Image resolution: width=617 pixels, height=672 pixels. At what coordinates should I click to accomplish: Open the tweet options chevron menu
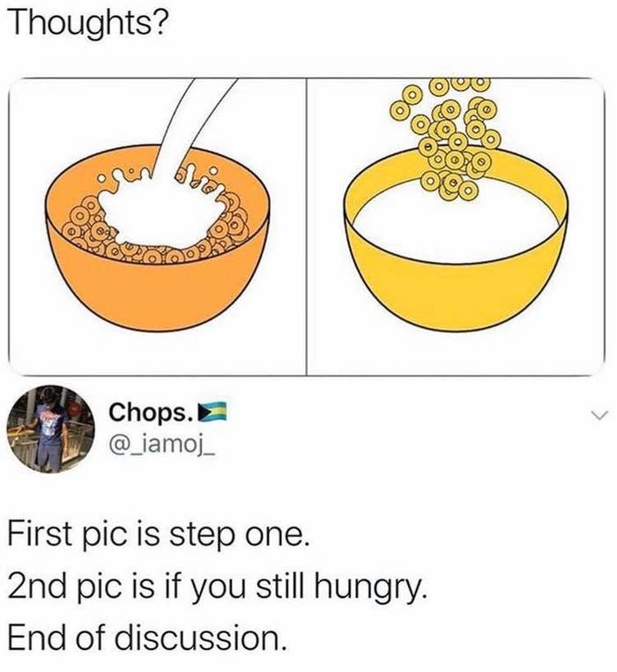[598, 414]
